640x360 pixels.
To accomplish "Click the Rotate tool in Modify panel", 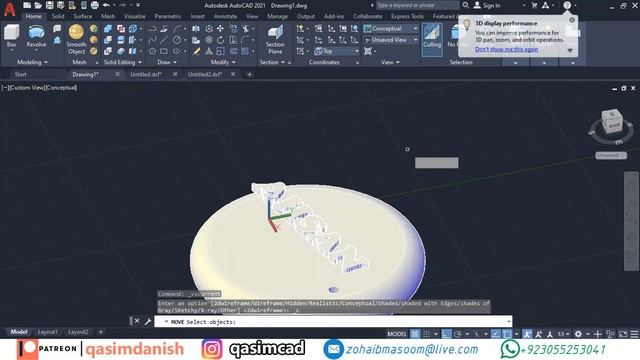I will point(220,40).
